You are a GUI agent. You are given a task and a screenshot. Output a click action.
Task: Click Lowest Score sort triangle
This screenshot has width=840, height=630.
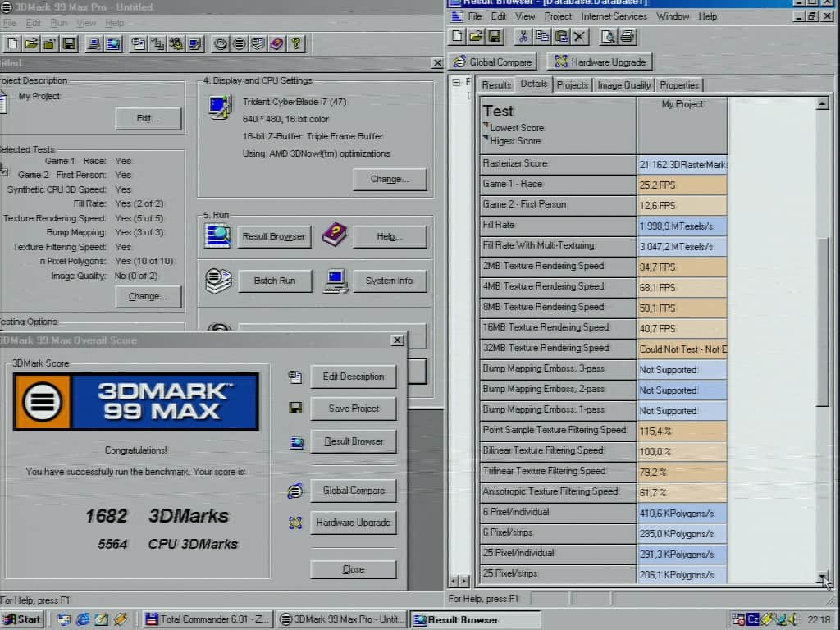click(486, 126)
